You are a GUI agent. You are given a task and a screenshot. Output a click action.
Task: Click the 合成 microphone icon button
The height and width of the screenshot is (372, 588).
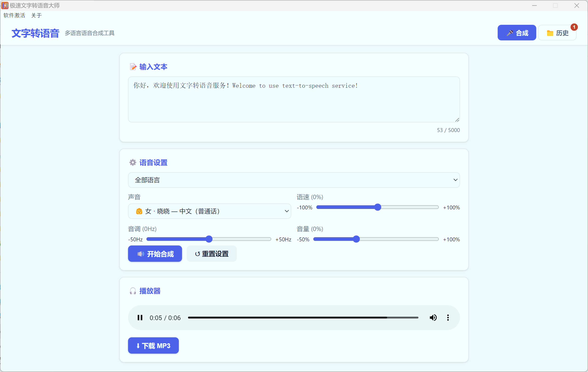click(x=510, y=32)
